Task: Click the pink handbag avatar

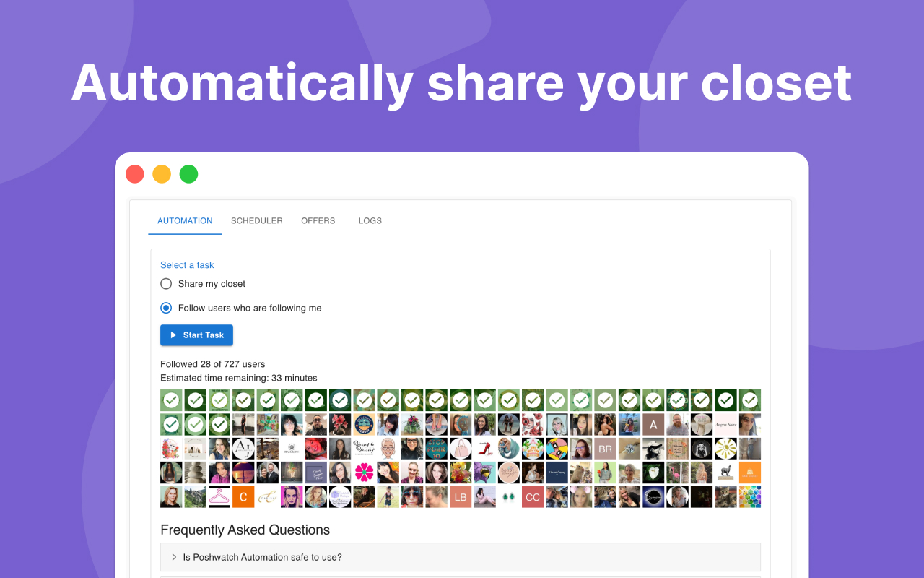Action: (x=460, y=448)
